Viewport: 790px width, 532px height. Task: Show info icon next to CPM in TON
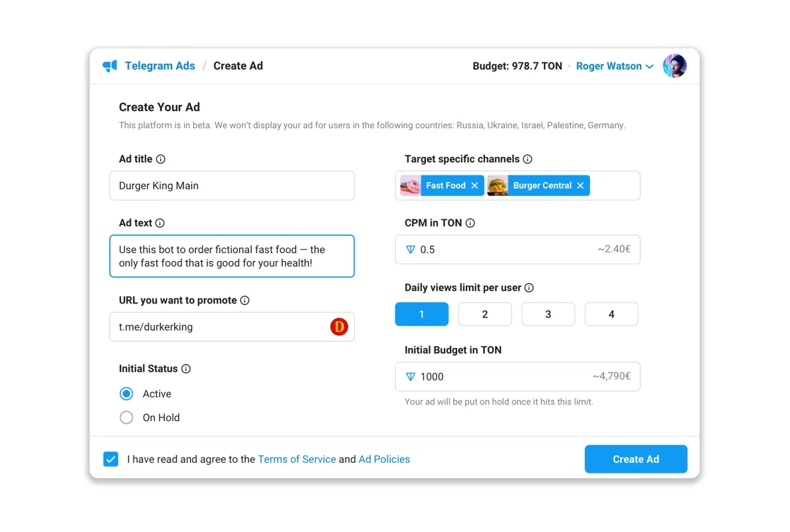(x=470, y=223)
